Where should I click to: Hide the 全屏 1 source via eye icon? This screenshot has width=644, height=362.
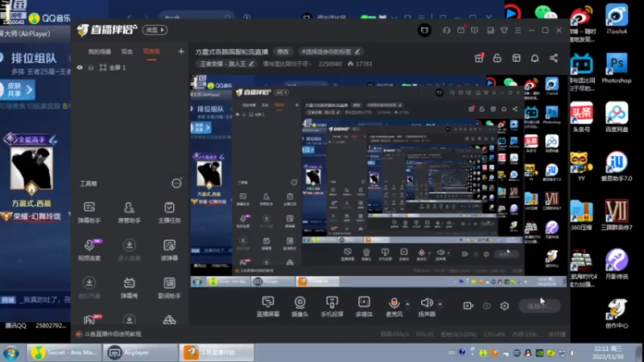(x=80, y=68)
